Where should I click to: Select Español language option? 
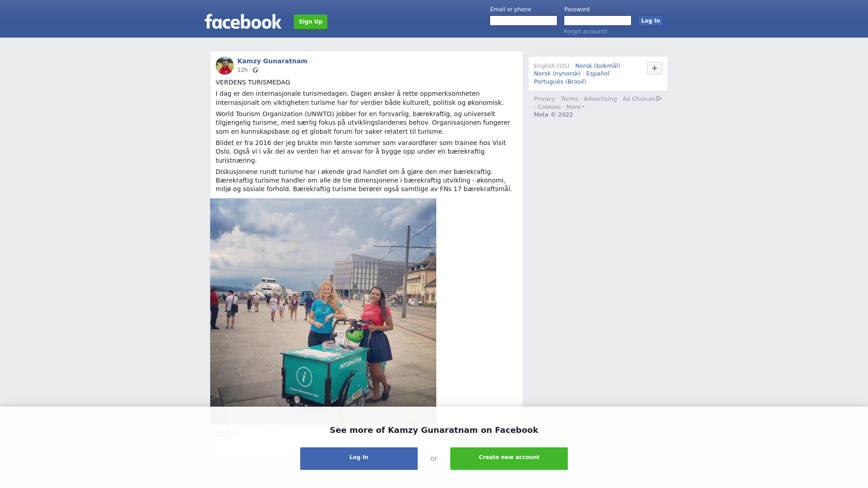tap(598, 74)
